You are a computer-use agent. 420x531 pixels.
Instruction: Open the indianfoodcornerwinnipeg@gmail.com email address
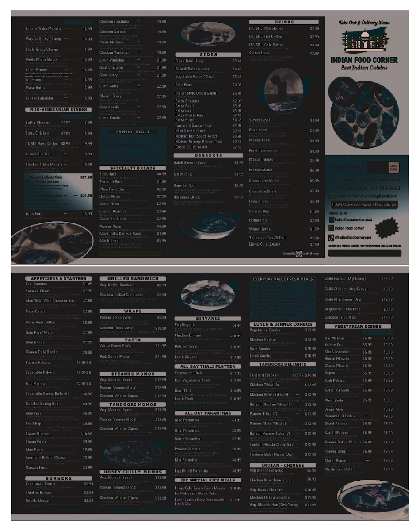tap(366, 196)
